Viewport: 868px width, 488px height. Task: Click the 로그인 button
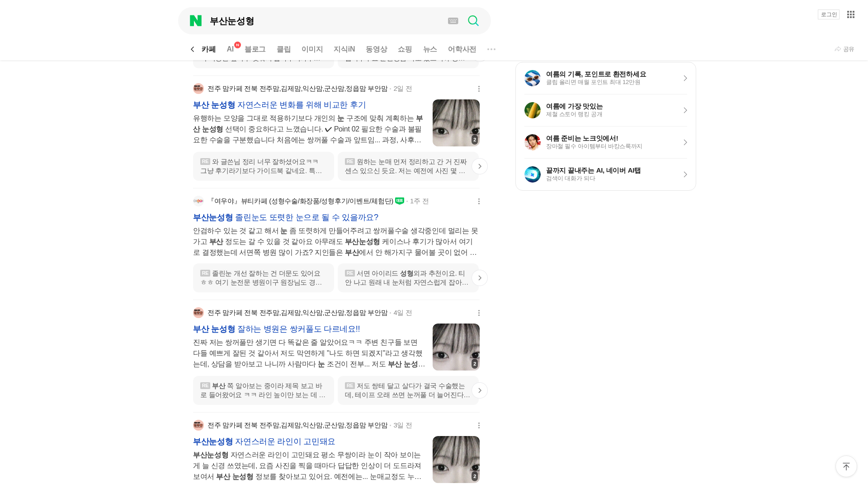pyautogui.click(x=829, y=14)
